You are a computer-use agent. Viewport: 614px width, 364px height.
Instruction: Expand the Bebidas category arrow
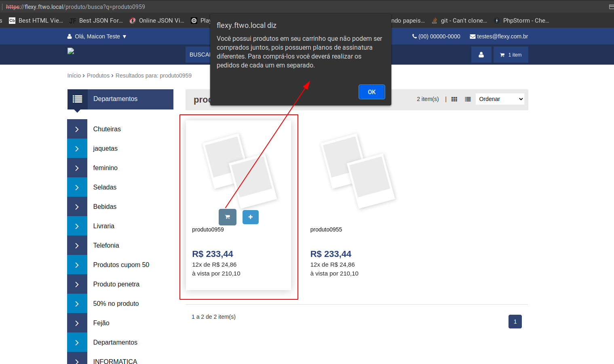point(77,207)
